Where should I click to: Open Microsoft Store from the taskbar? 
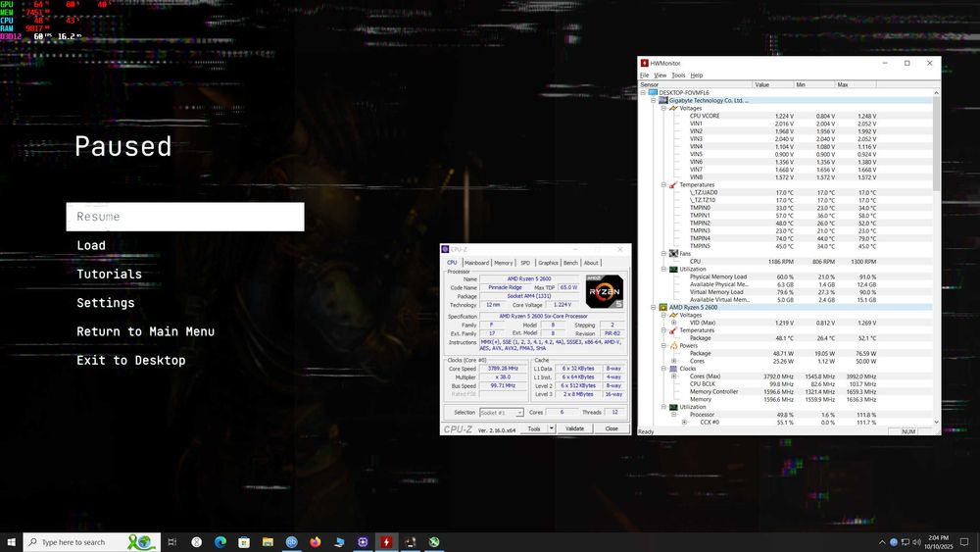click(244, 542)
